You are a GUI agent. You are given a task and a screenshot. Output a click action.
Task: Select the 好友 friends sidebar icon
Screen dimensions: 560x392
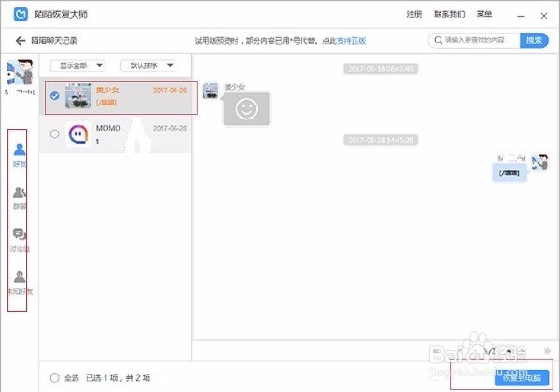[x=20, y=149]
